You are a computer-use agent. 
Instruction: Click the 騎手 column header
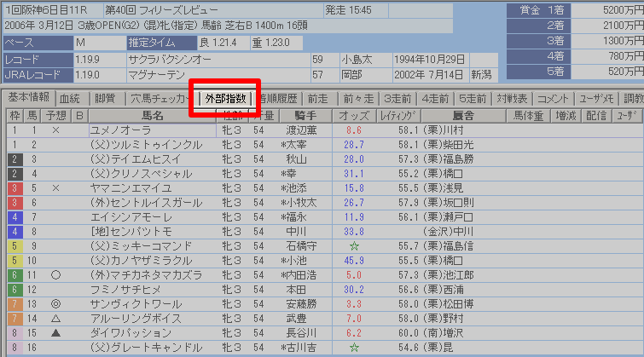click(305, 115)
